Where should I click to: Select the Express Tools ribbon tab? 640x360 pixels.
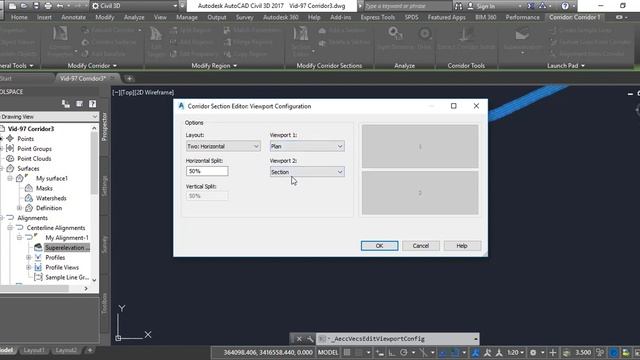(378, 17)
